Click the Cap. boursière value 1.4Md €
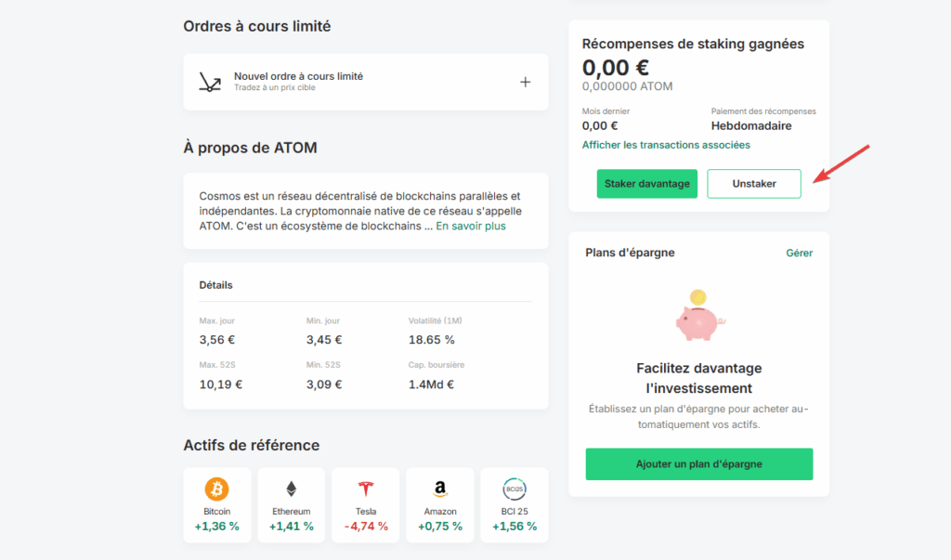Viewport: 951px width, 560px height. [431, 384]
